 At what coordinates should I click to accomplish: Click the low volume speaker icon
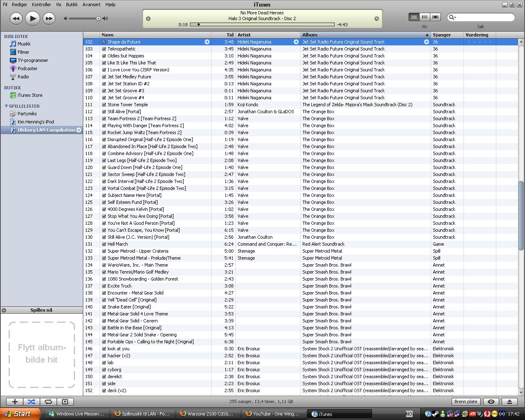(66, 18)
